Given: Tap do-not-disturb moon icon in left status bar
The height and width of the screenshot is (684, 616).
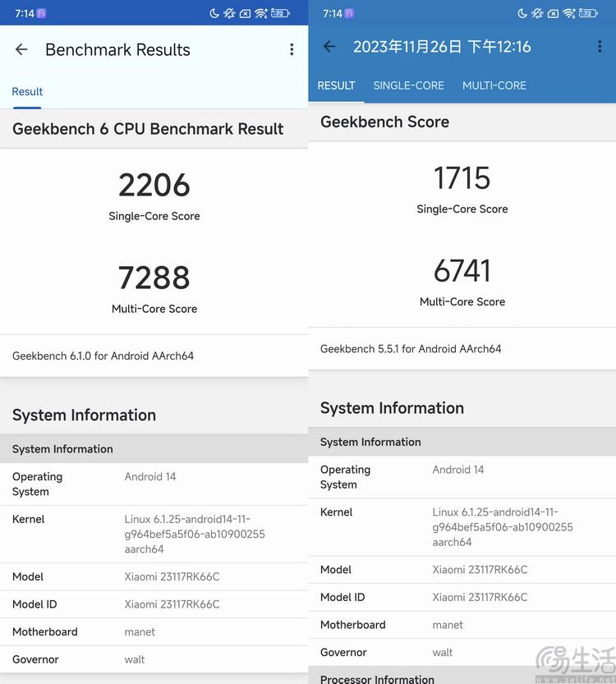Looking at the screenshot, I should [x=214, y=13].
